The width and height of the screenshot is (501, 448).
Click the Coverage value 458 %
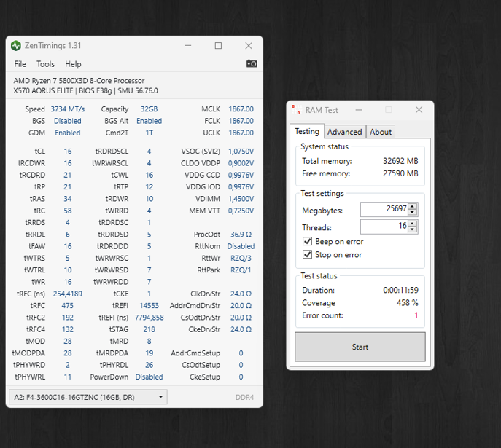[408, 302]
